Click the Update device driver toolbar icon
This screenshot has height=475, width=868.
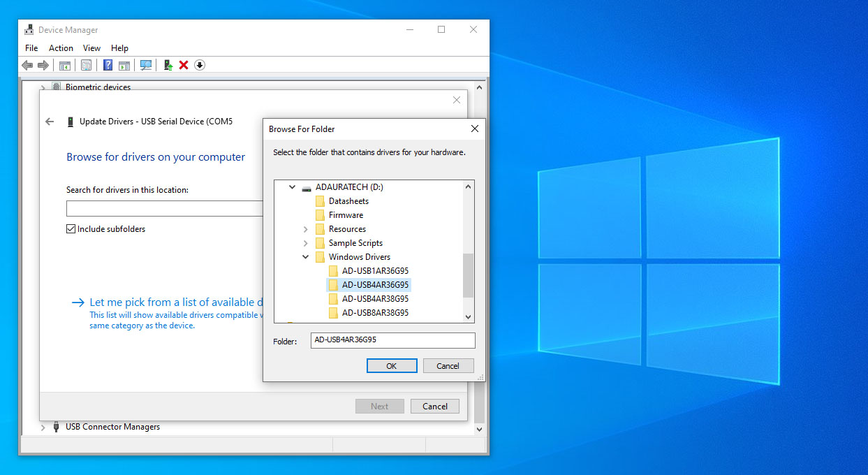click(168, 65)
